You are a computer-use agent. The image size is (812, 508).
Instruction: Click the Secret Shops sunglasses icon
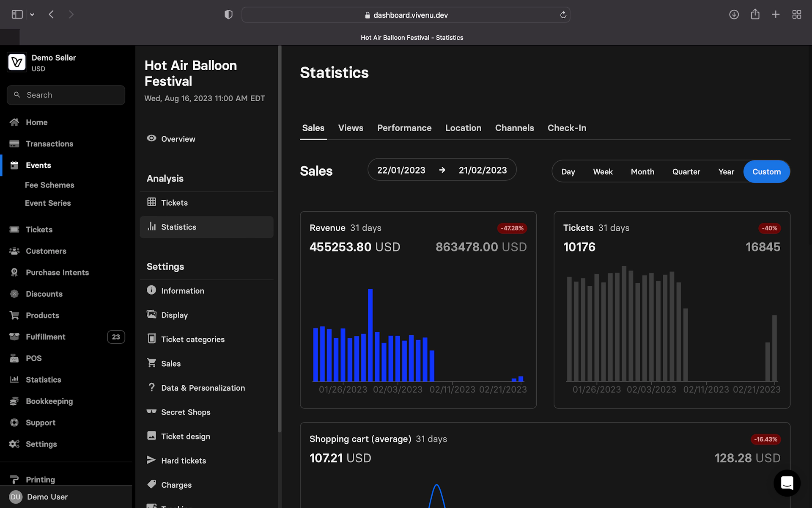(x=151, y=411)
